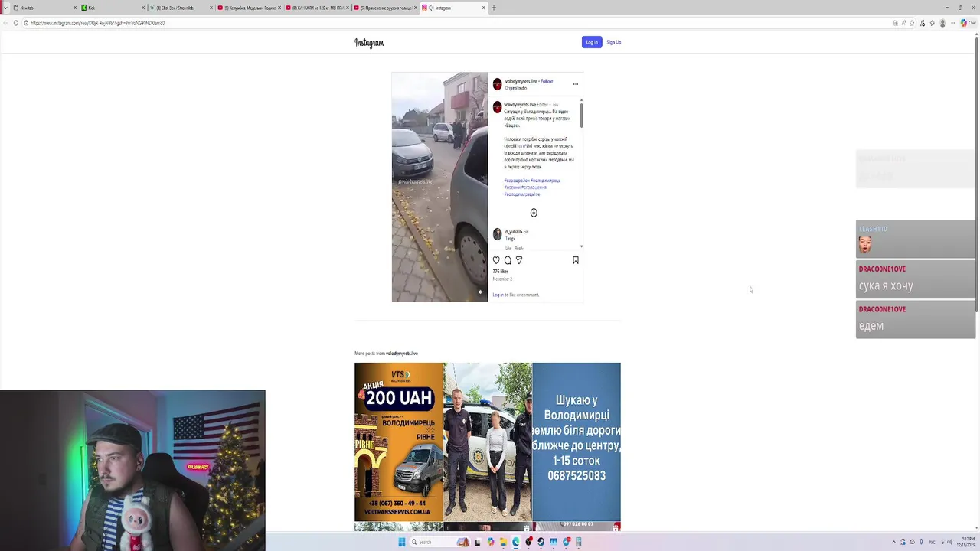Show hidden system tray icons chevron
The image size is (980, 551).
pos(894,542)
